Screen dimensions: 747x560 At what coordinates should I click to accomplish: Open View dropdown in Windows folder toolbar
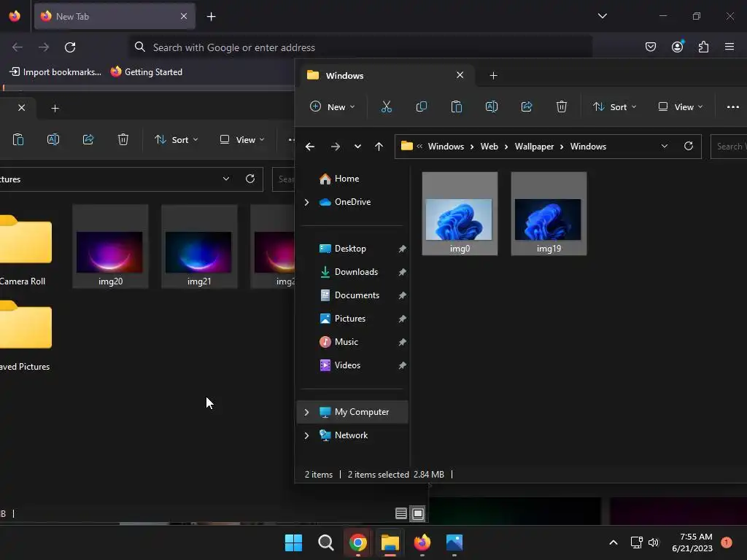pyautogui.click(x=681, y=106)
